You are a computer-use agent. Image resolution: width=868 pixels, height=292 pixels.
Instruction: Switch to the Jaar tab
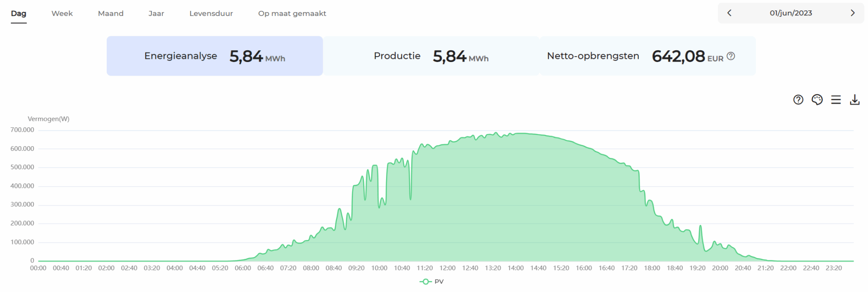156,14
